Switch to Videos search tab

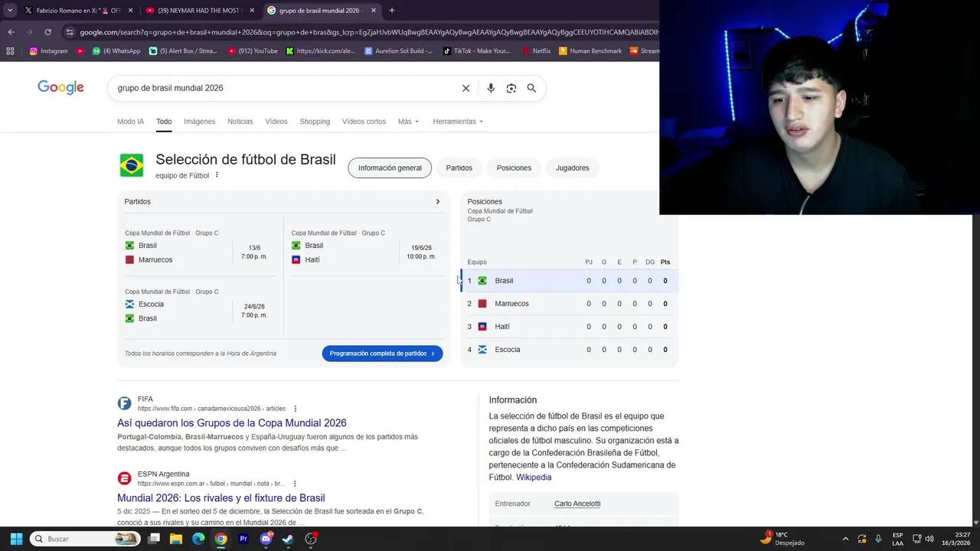coord(276,122)
